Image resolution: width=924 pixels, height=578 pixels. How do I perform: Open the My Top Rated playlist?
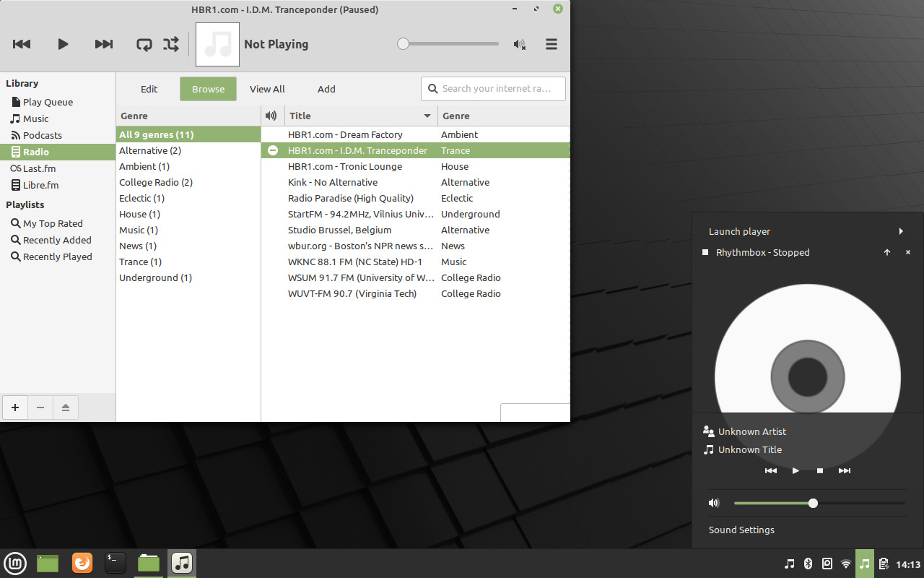click(53, 223)
